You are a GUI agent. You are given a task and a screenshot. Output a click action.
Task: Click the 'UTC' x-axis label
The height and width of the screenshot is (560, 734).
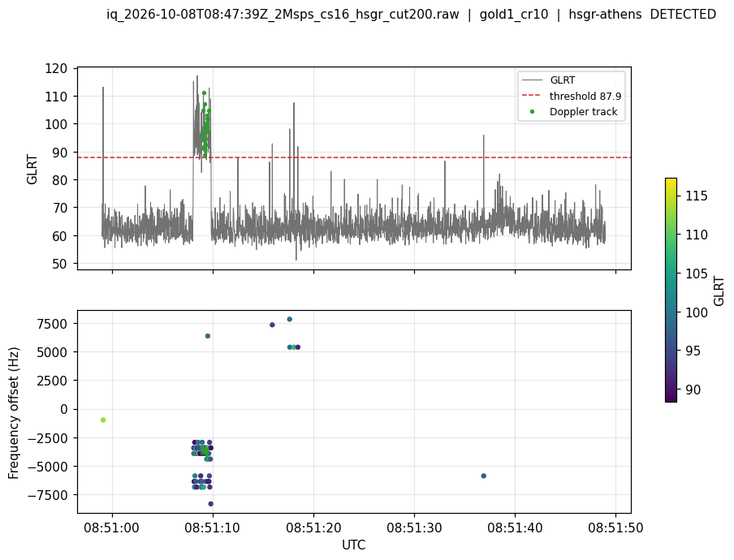pos(353,545)
